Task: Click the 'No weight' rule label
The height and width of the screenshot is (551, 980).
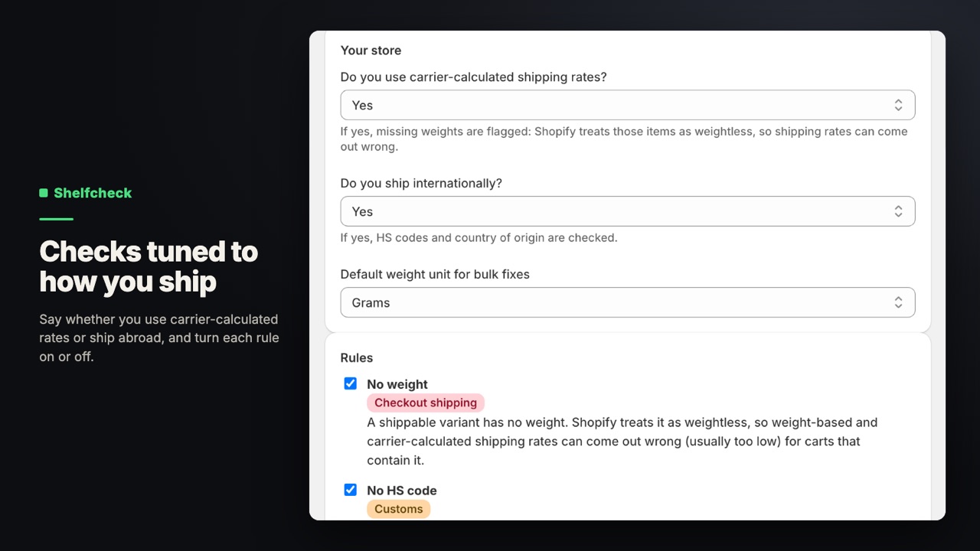Action: (397, 384)
